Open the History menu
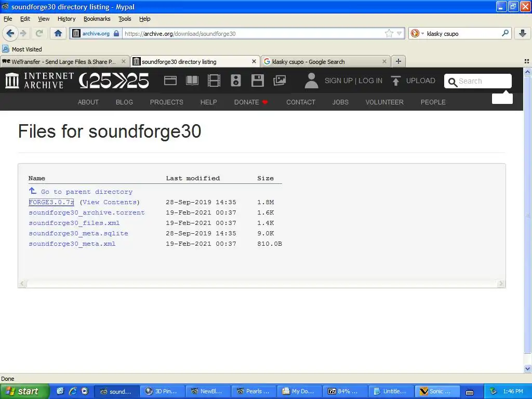 [66, 19]
